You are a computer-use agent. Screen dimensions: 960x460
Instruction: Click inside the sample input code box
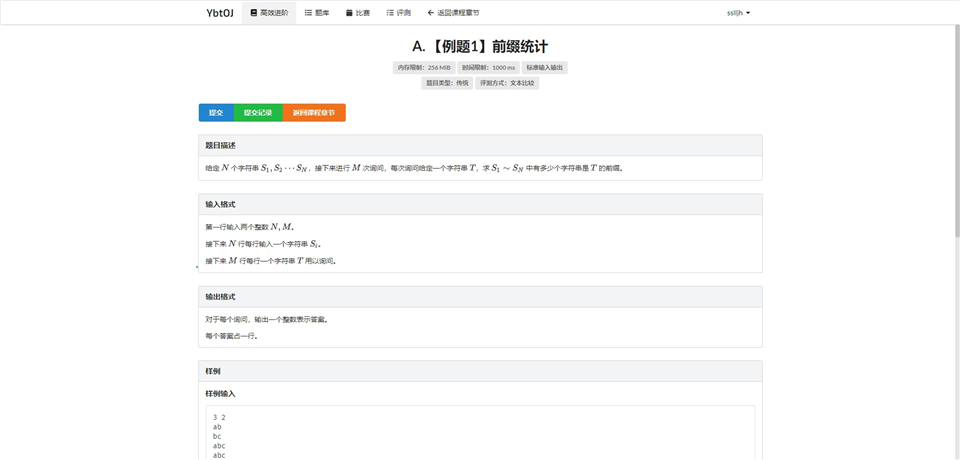[480, 432]
